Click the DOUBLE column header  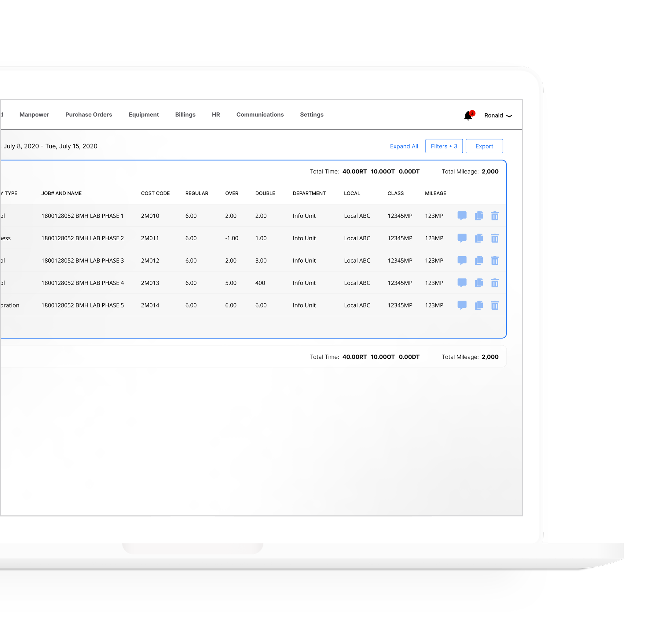pos(265,194)
